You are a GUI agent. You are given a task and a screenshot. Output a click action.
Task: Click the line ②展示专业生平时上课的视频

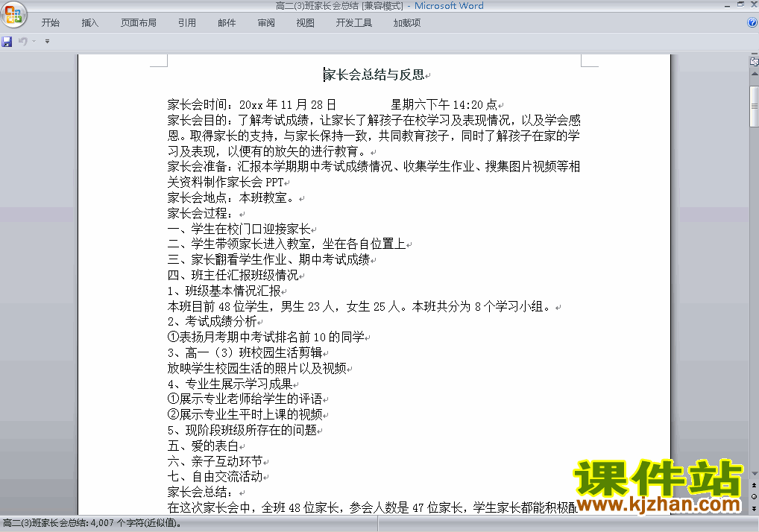click(x=245, y=414)
